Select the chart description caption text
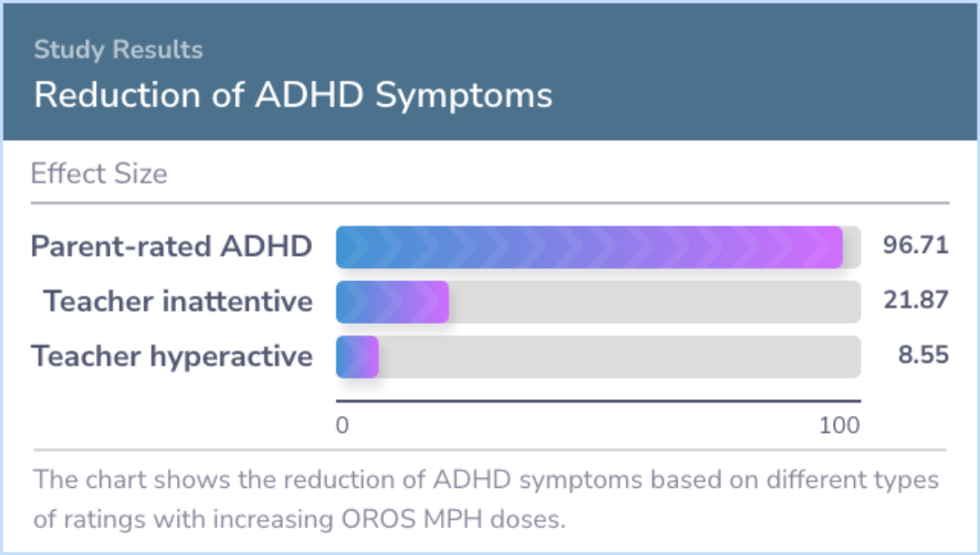 [x=485, y=500]
